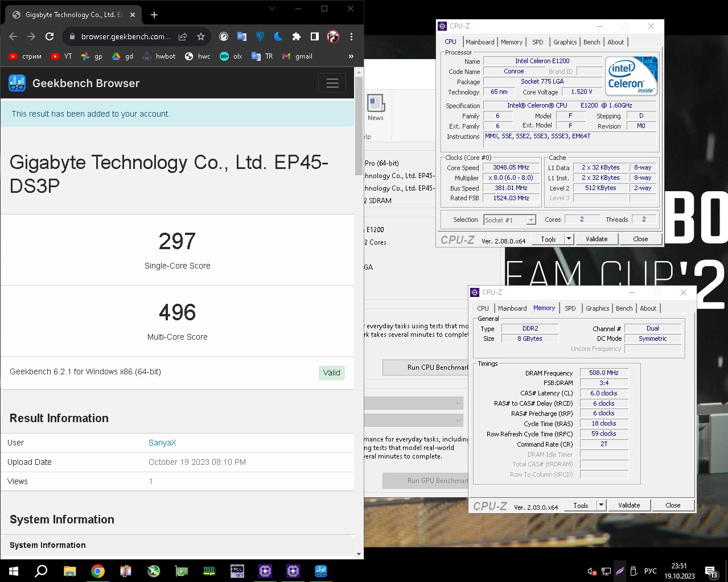Share this page using the address bar share icon

[183, 36]
